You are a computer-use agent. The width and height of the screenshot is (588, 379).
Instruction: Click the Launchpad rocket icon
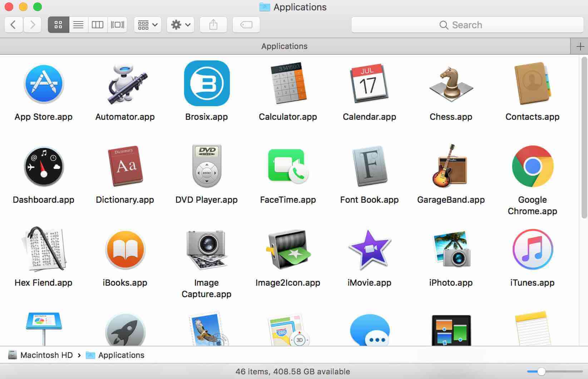[x=125, y=330]
